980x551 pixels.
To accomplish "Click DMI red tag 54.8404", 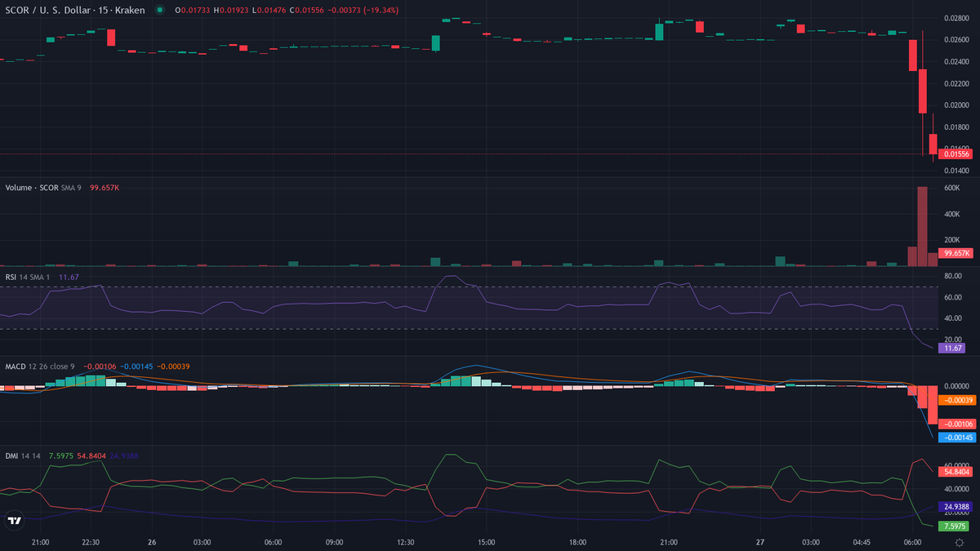I will (956, 472).
